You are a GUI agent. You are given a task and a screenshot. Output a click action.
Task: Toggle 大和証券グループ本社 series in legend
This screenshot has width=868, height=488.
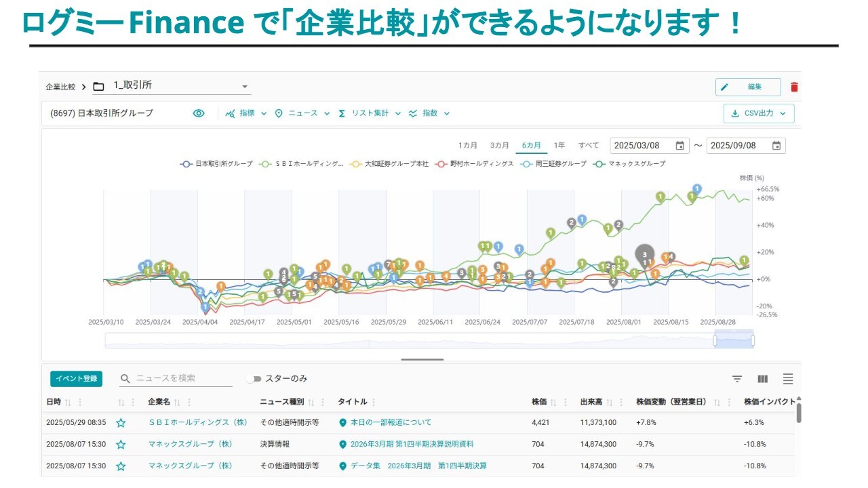pyautogui.click(x=390, y=164)
